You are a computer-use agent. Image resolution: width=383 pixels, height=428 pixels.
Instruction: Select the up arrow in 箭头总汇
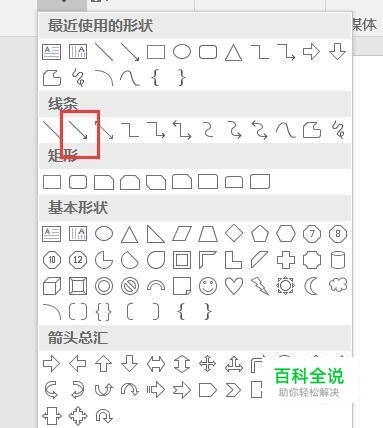(104, 363)
